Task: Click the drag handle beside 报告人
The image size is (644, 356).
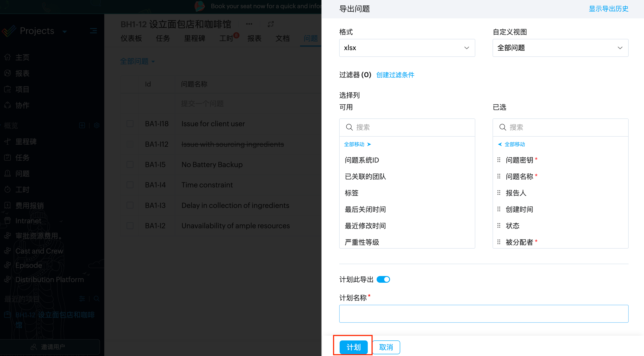Action: 499,193
